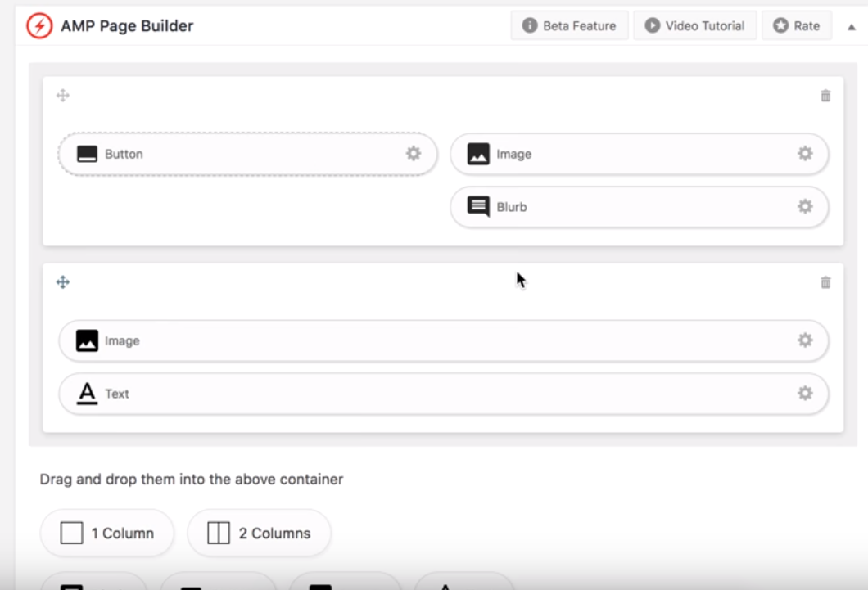Pick the 2 Columns layout button

(259, 533)
